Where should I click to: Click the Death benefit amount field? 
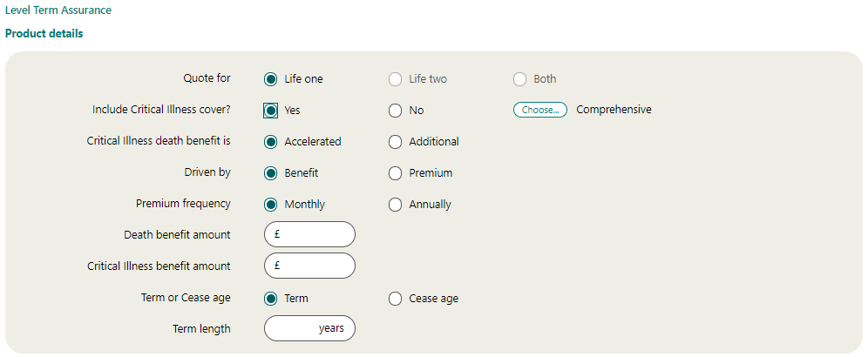point(314,234)
